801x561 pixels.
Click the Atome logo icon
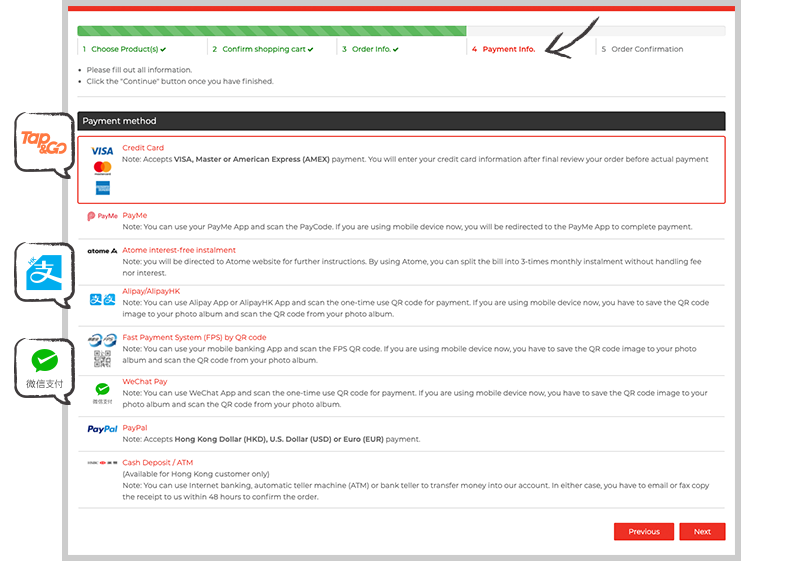pos(102,251)
